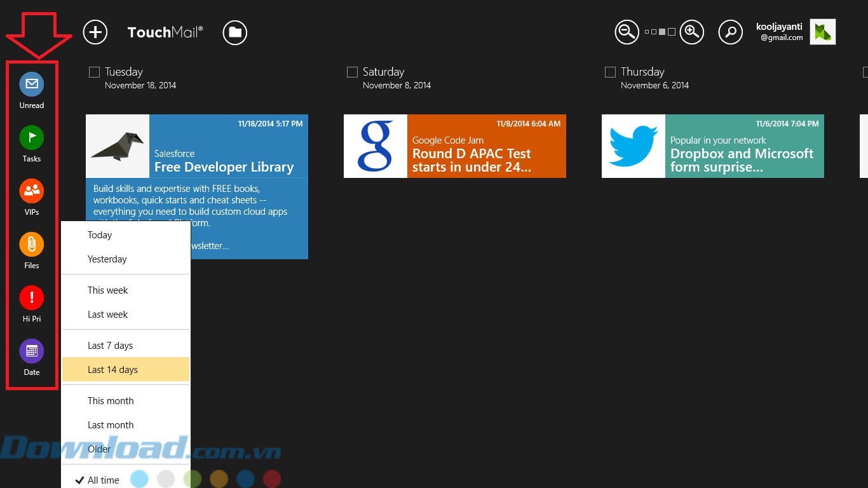Open the search magnifier icon

(x=731, y=32)
